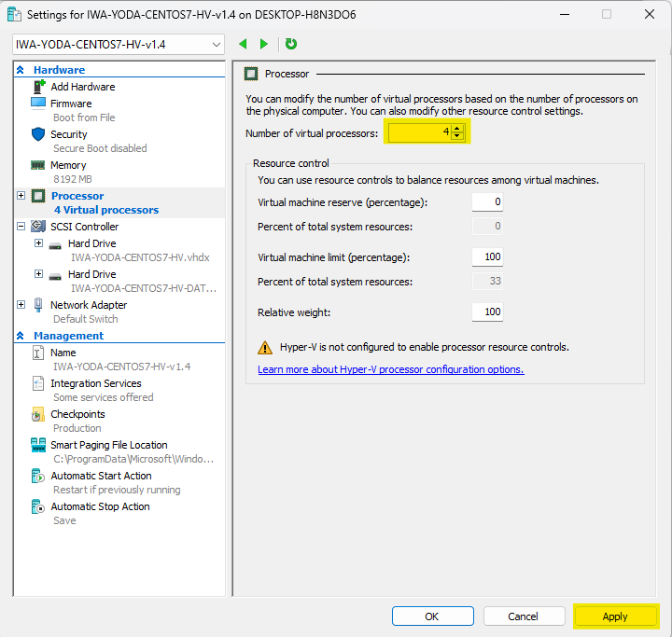Click the green refresh icon
Screen dimensions: 672x637
pos(291,44)
